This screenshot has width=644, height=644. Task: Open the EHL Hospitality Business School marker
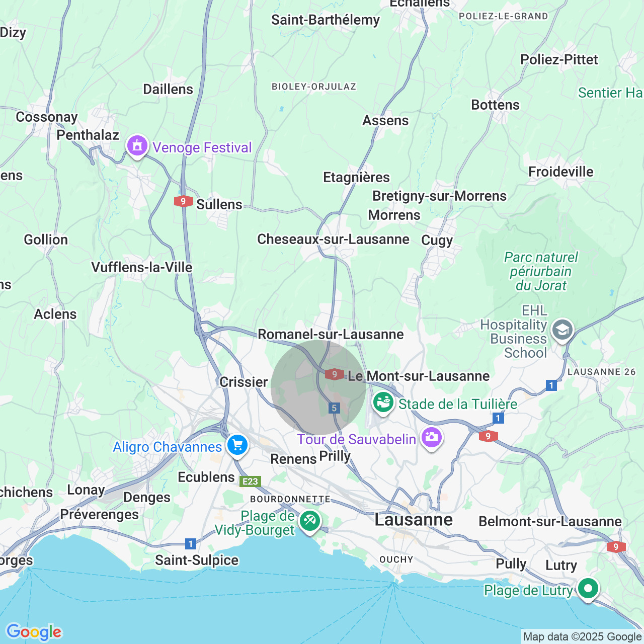(x=562, y=331)
